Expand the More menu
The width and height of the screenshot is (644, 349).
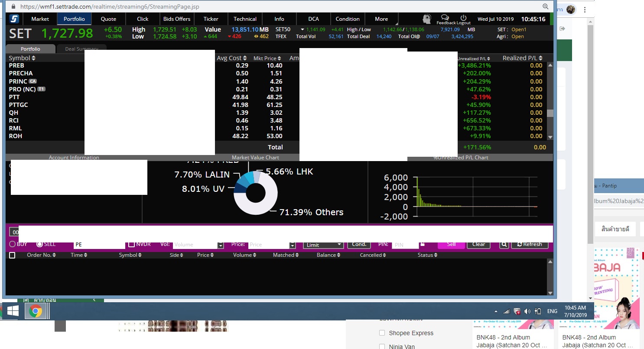coord(382,19)
